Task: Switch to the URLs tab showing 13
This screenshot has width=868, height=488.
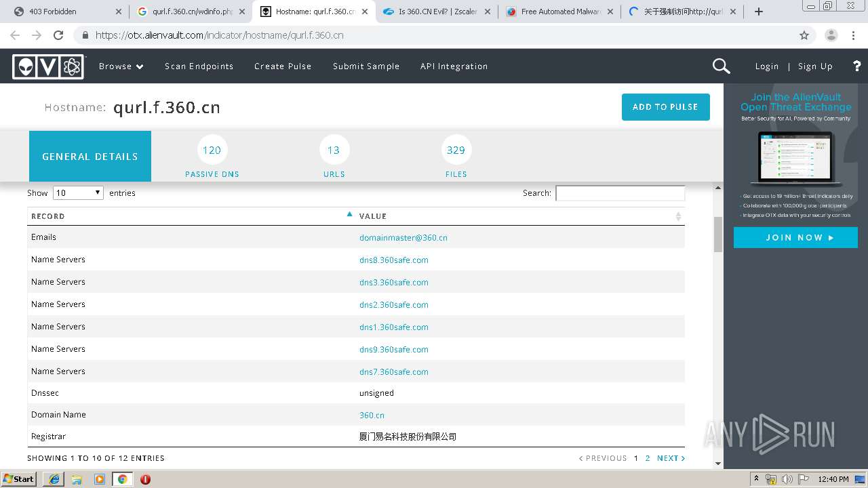Action: click(x=334, y=157)
